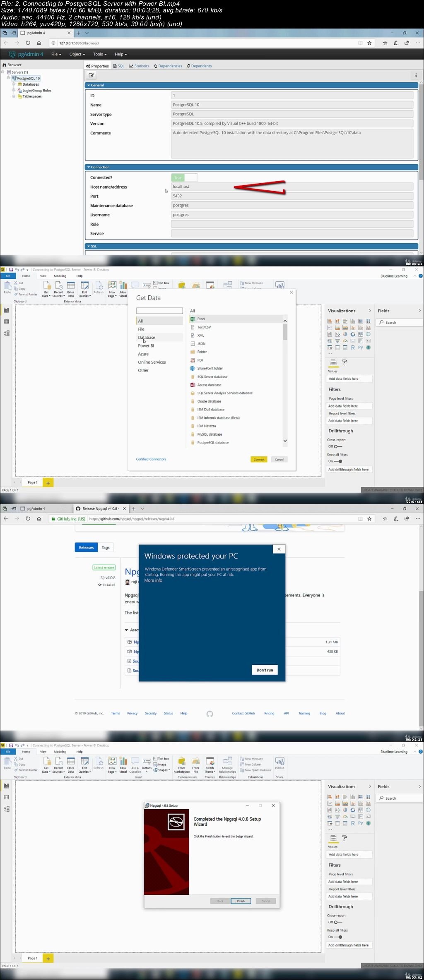
Task: Select gauge visual icon in Npgsql Setup frame
Action: click(345, 816)
